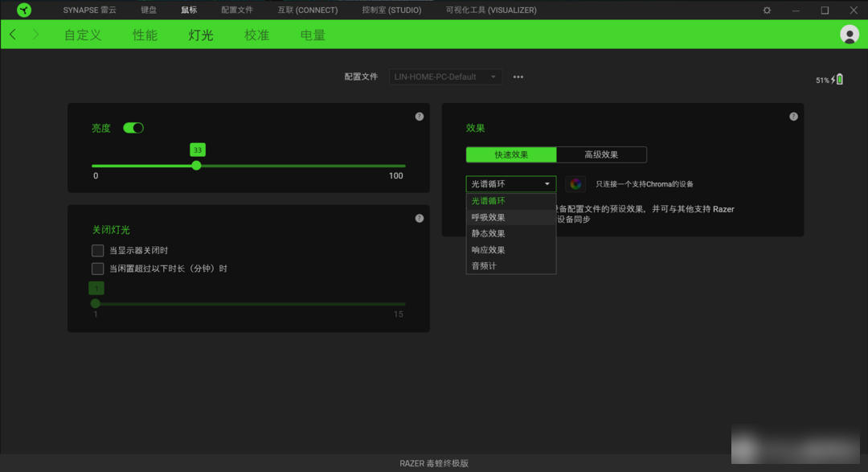The height and width of the screenshot is (472, 868).
Task: Select the 快速效果 button
Action: point(511,154)
